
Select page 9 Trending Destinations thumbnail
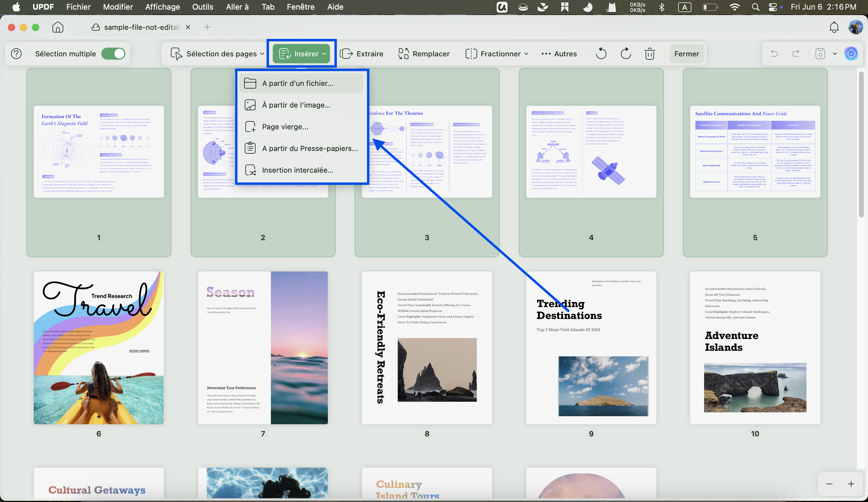coord(591,348)
